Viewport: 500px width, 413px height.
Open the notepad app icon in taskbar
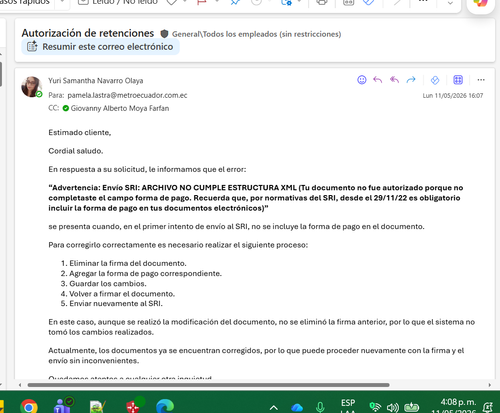point(98,407)
